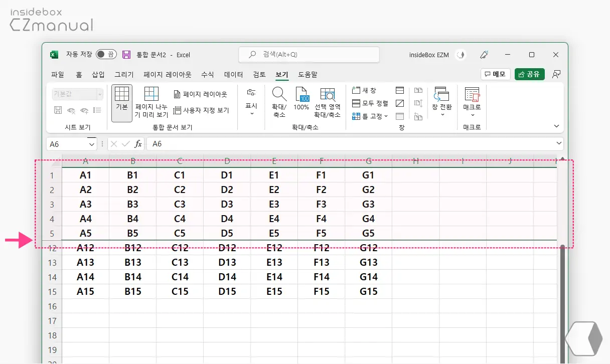Select cell containing G5

(368, 233)
